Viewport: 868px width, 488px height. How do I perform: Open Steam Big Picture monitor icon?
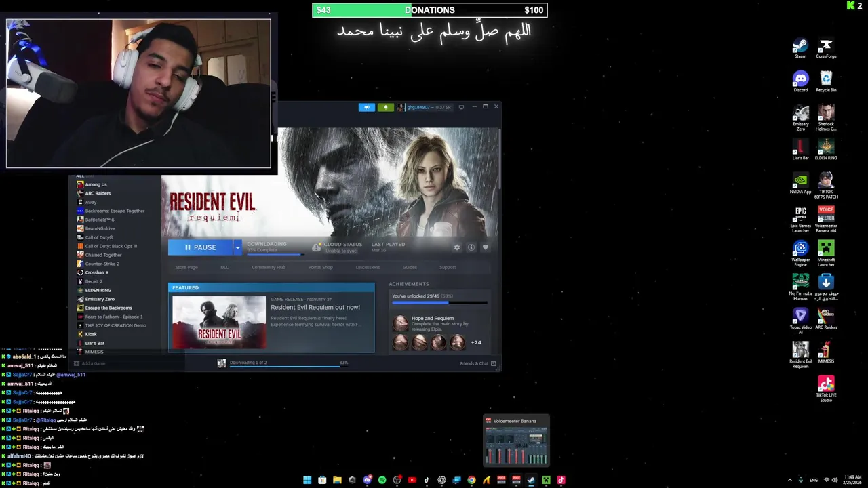[x=461, y=107]
